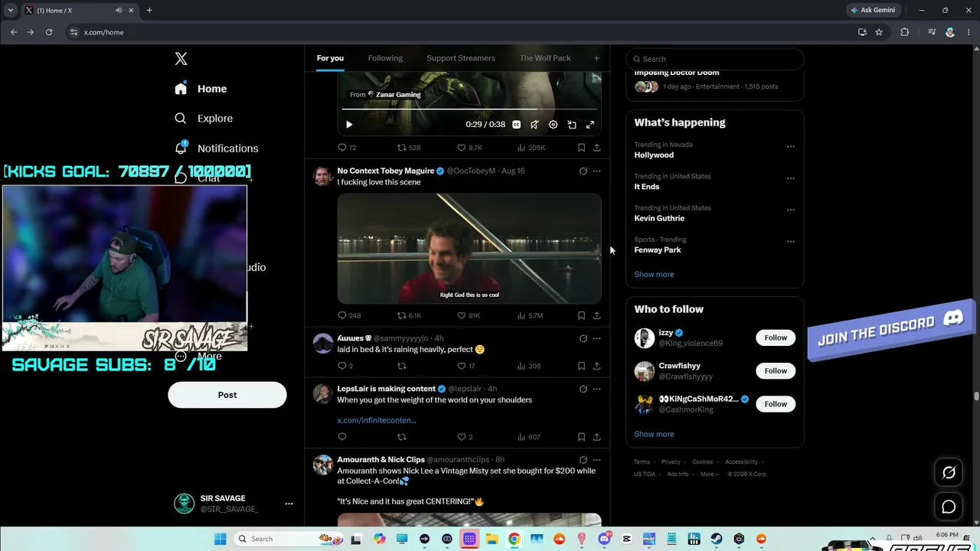This screenshot has width=980, height=551.
Task: Click the X logo in the sidebar
Action: click(x=181, y=59)
